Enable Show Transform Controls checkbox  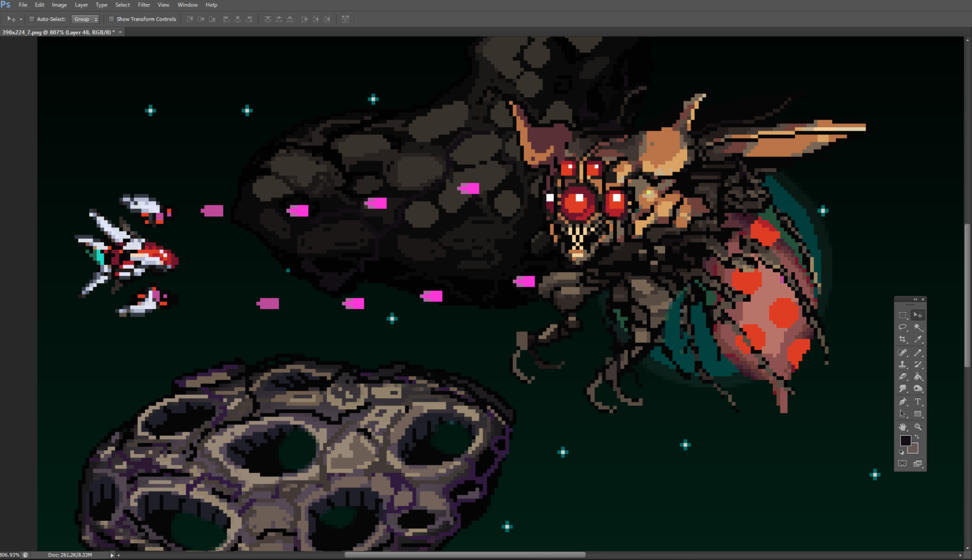tap(112, 19)
